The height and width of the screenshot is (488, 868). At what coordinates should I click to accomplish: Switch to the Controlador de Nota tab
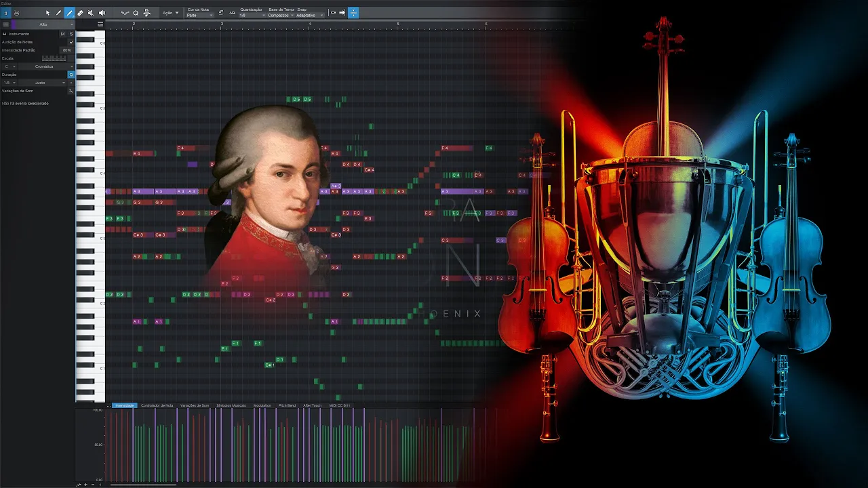[157, 405]
